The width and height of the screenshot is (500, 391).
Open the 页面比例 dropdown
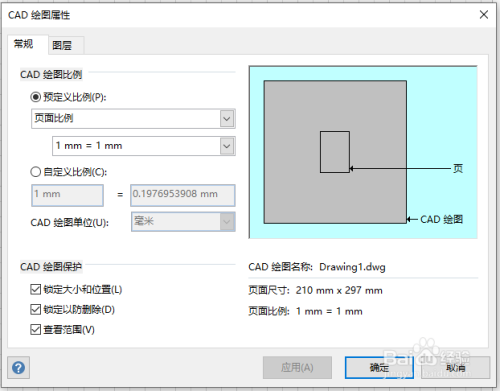(133, 118)
